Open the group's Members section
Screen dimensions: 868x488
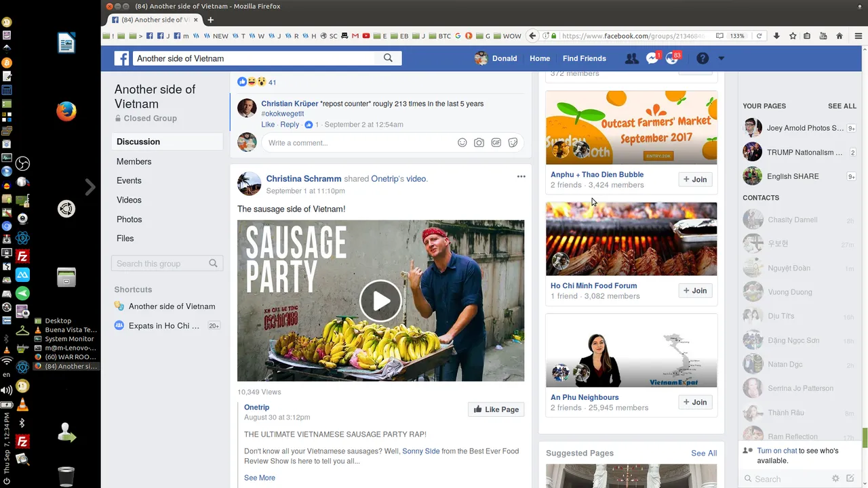[134, 161]
